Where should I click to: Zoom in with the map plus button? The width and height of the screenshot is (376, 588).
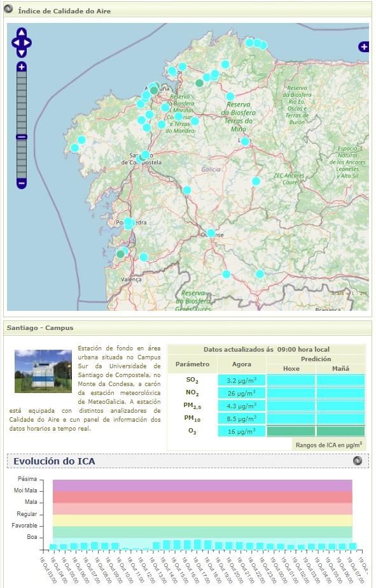pyautogui.click(x=22, y=67)
